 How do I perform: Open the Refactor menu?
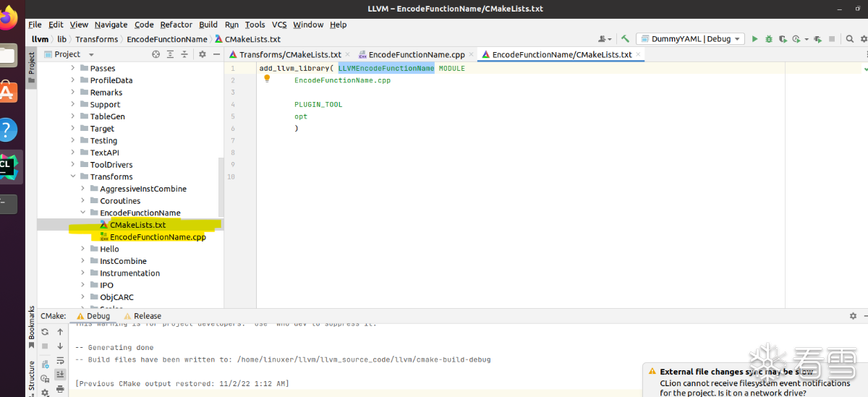(176, 25)
